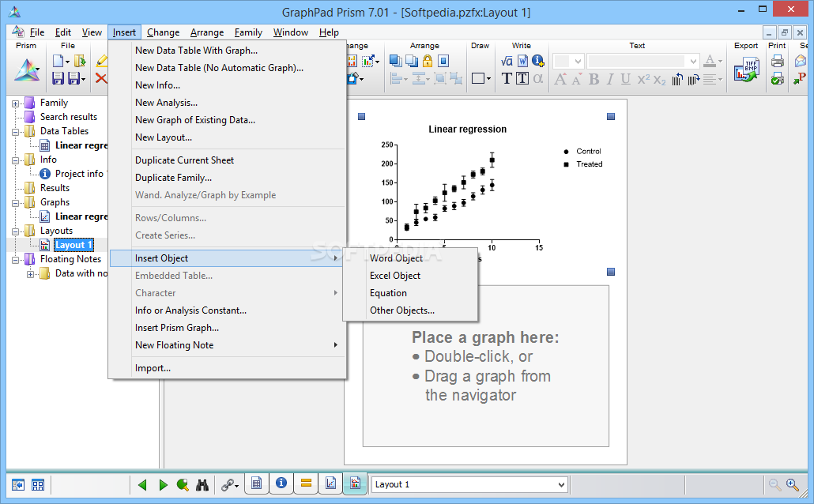Select Search results in navigator
Screen dimensions: 814x504
tap(69, 117)
